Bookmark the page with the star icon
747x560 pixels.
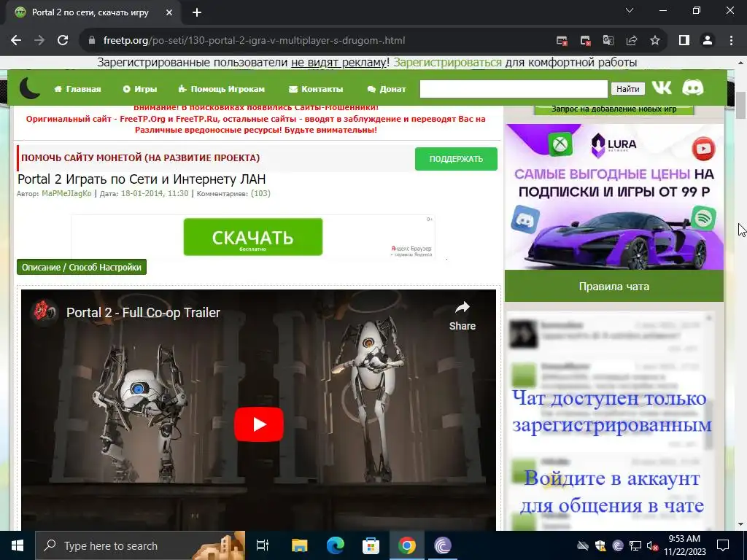[x=655, y=41]
